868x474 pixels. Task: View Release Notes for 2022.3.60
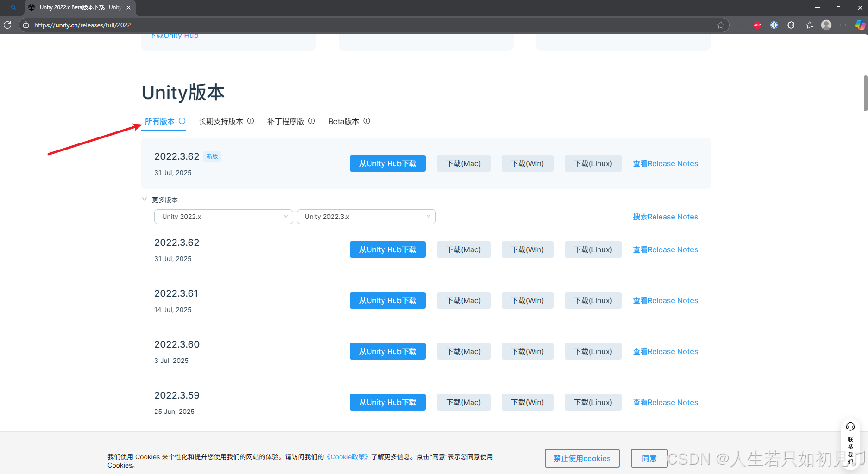(665, 351)
